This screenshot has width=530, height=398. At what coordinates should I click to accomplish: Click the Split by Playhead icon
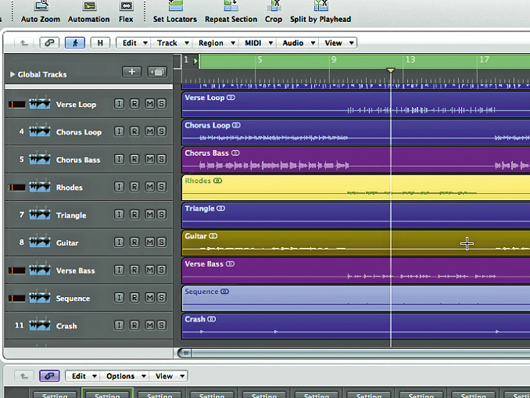(321, 6)
